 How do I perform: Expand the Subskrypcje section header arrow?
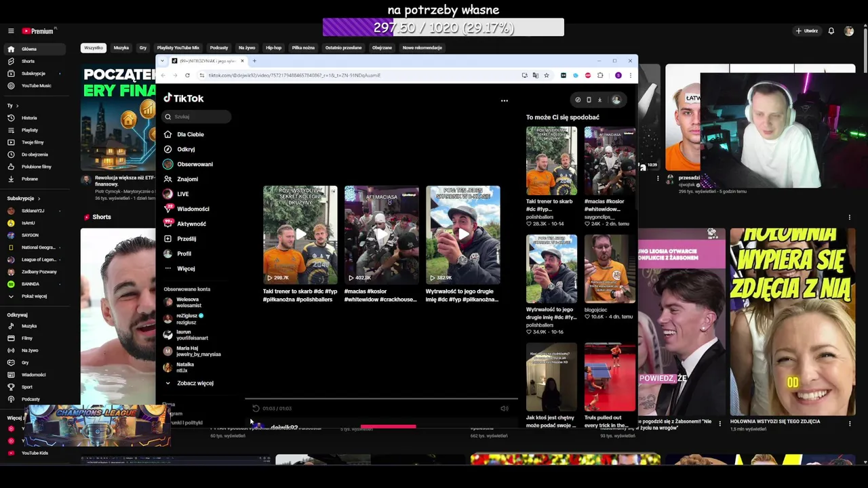(39, 199)
